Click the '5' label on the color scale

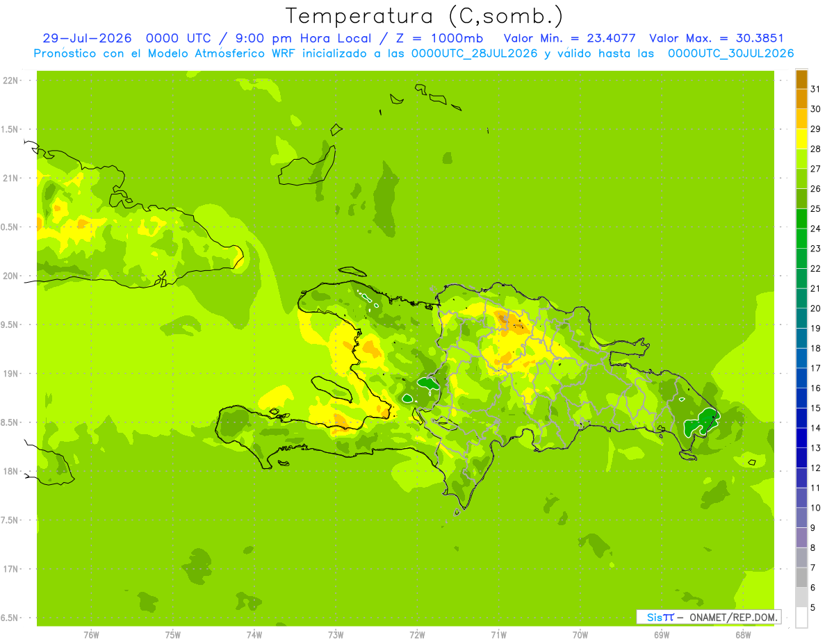pos(813,607)
